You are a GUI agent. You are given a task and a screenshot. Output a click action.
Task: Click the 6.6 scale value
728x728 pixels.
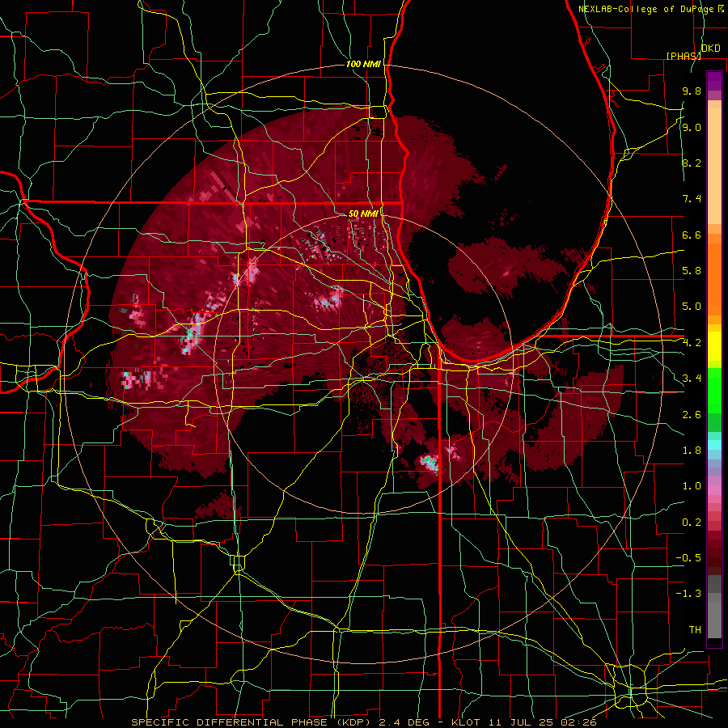[x=692, y=235]
